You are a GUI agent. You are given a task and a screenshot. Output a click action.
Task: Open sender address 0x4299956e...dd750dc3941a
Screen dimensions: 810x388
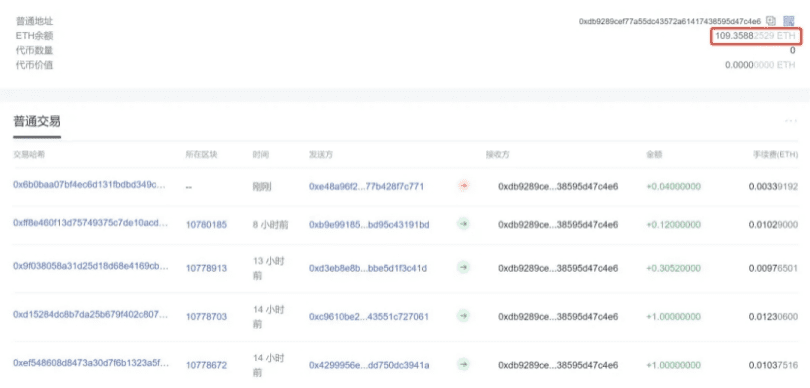(x=369, y=365)
